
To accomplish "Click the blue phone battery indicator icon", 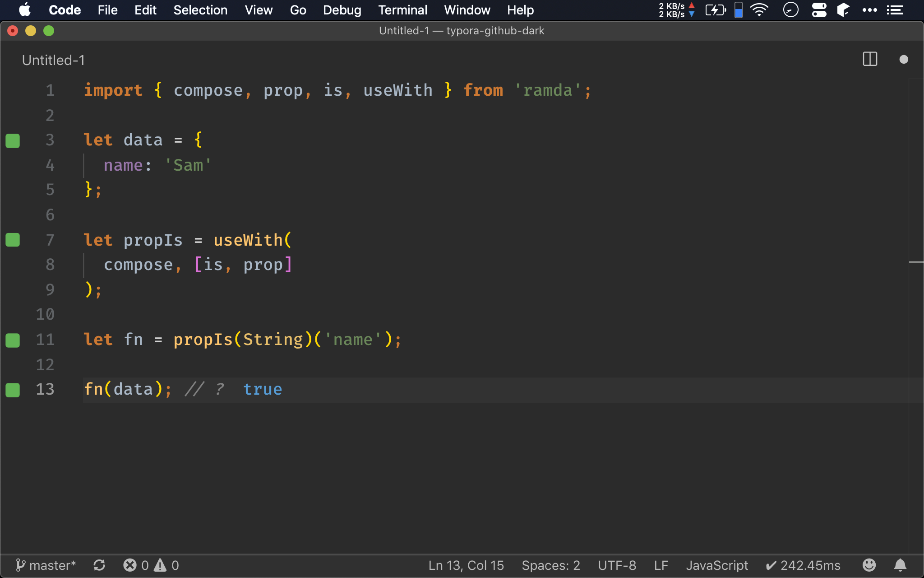I will (739, 10).
